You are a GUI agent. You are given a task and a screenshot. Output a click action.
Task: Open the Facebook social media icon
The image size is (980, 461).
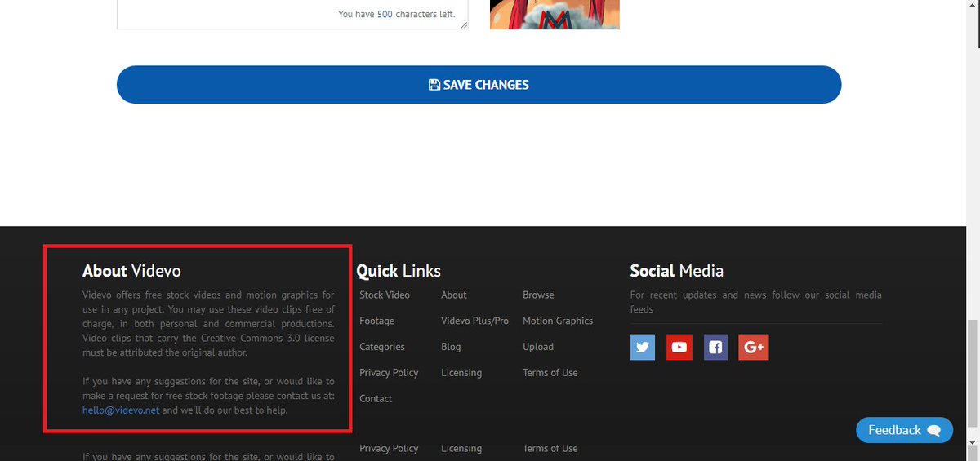[715, 347]
